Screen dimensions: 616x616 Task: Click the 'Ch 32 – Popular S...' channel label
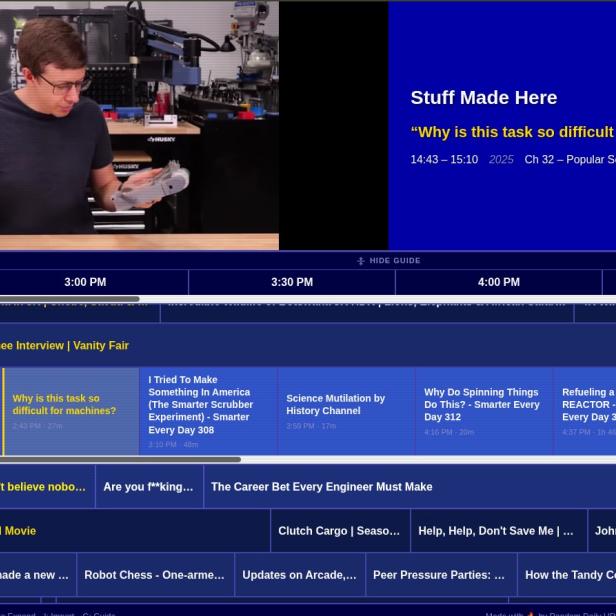tap(570, 160)
